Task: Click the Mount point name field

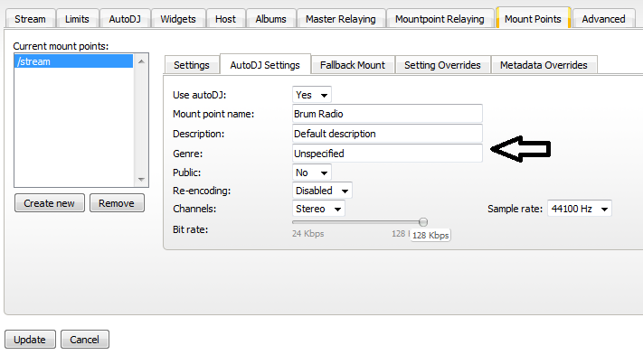Action: 387,114
